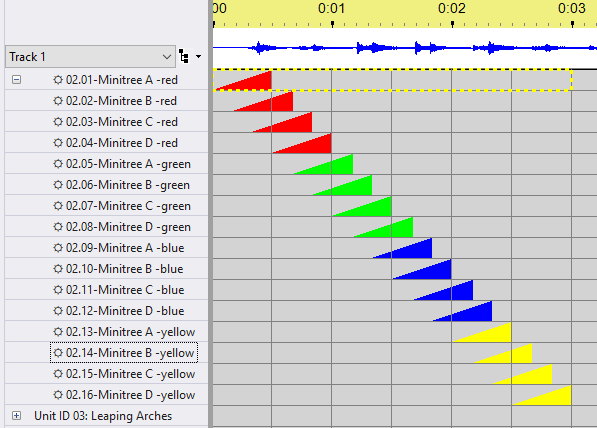
Task: Click the sun icon of 02.09-Minitree A -blue
Action: pos(58,248)
